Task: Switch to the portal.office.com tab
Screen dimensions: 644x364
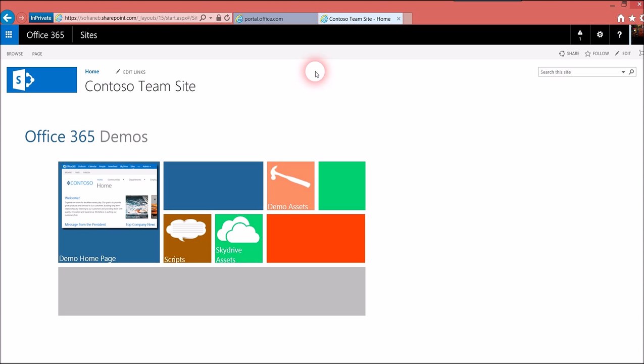Action: tap(276, 19)
